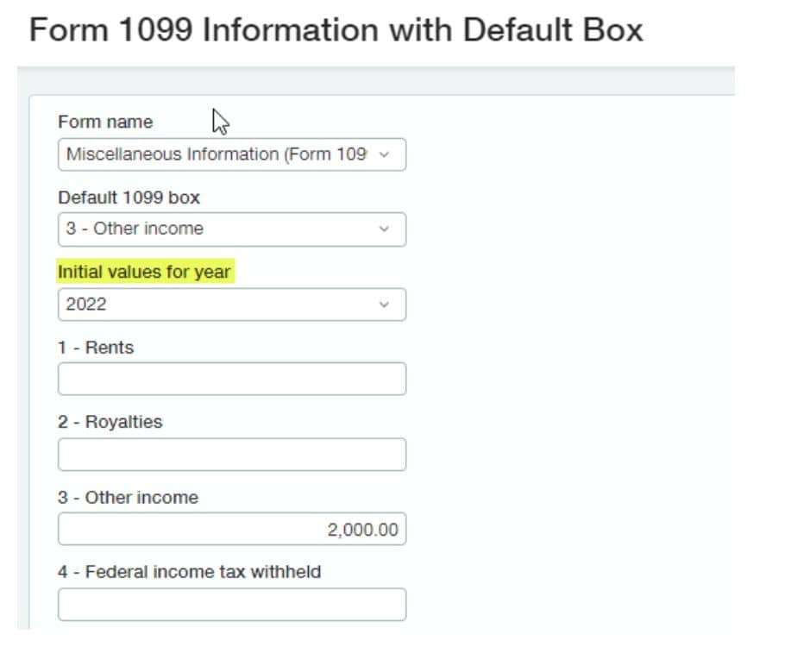791x672 pixels.
Task: Select Miscellaneous Information in Form name box
Action: tap(216, 154)
